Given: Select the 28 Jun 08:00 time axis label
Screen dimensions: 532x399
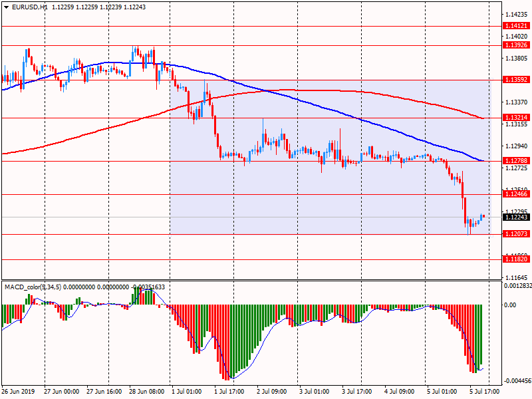Looking at the screenshot, I should click(x=146, y=392).
